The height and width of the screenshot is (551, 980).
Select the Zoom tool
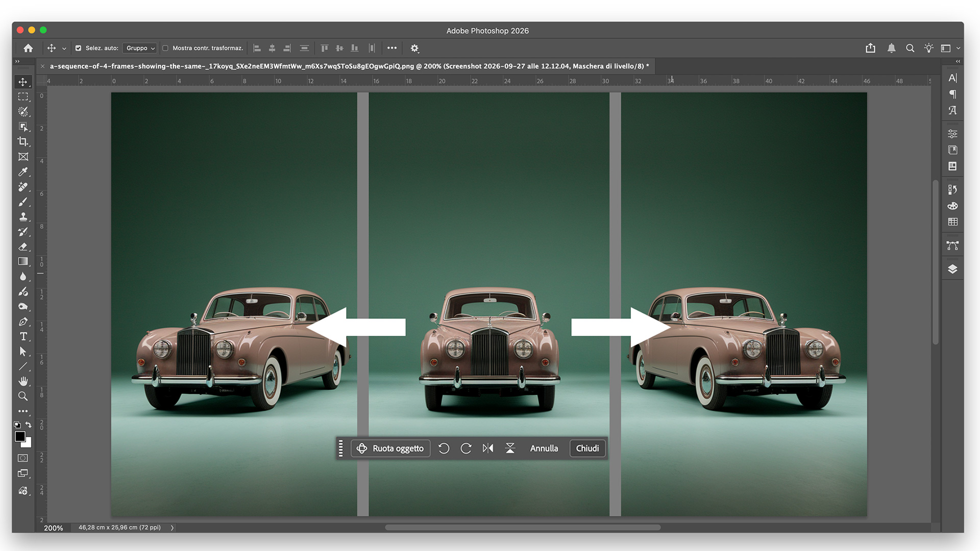tap(23, 396)
